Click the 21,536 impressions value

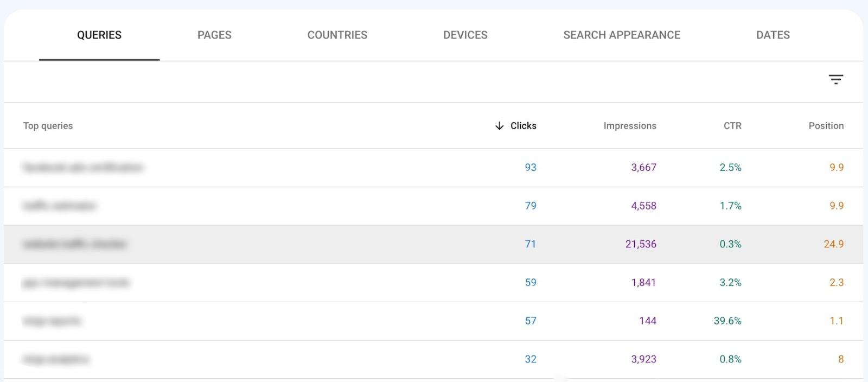point(640,244)
